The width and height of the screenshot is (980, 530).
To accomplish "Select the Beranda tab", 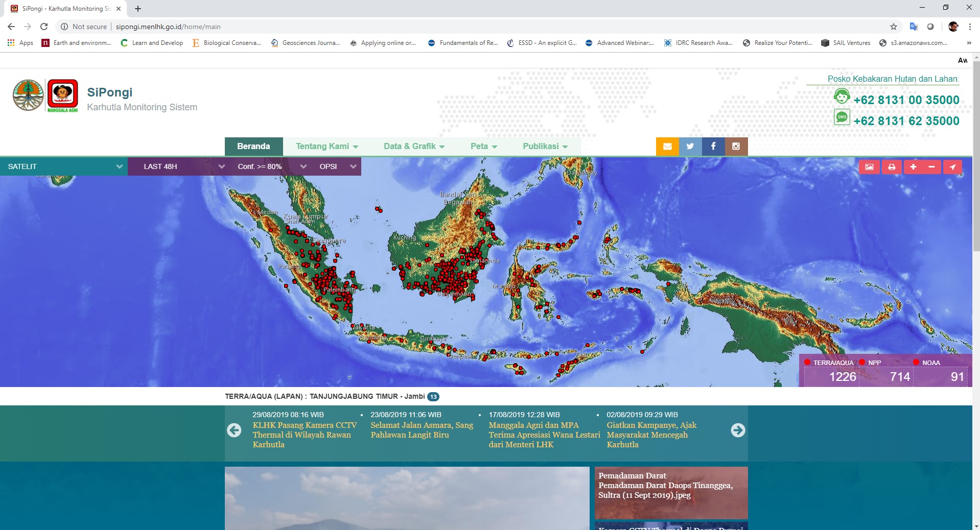I will tap(253, 147).
